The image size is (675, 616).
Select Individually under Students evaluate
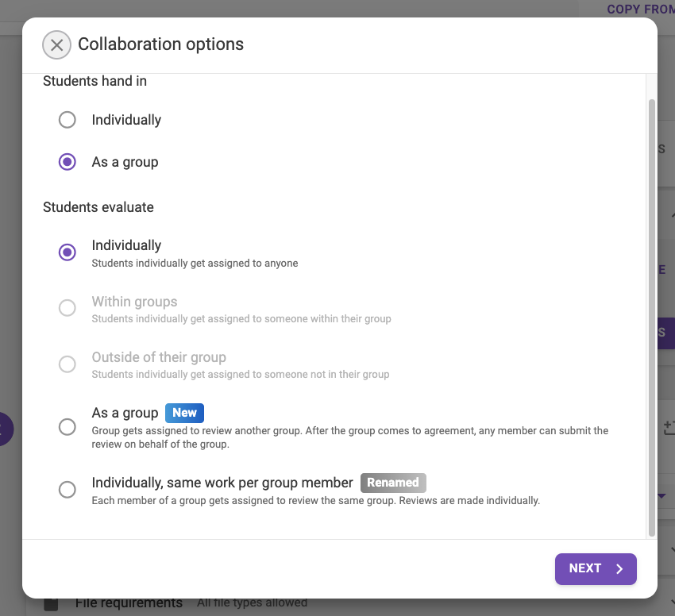[67, 252]
